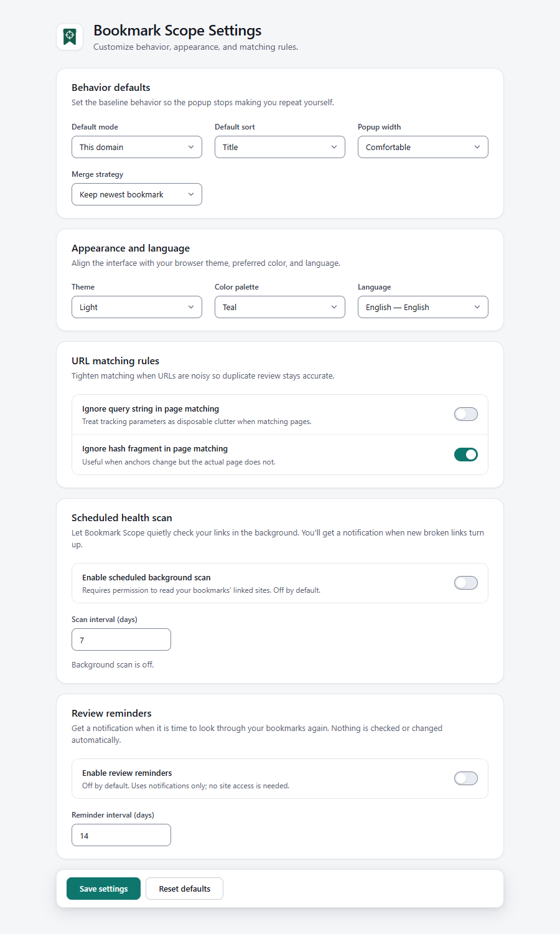Click 'Customize behavior, appearance, and matching rules.' subtitle

pos(195,47)
